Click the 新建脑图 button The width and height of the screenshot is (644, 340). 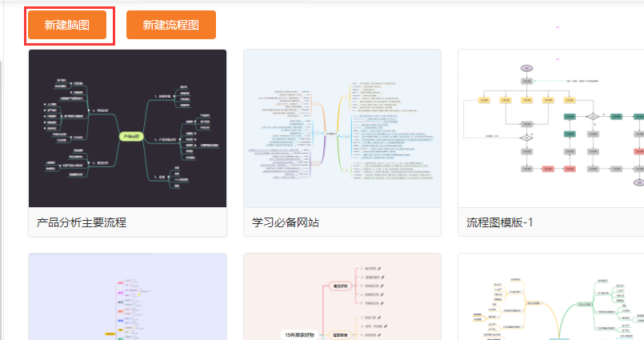click(x=66, y=25)
